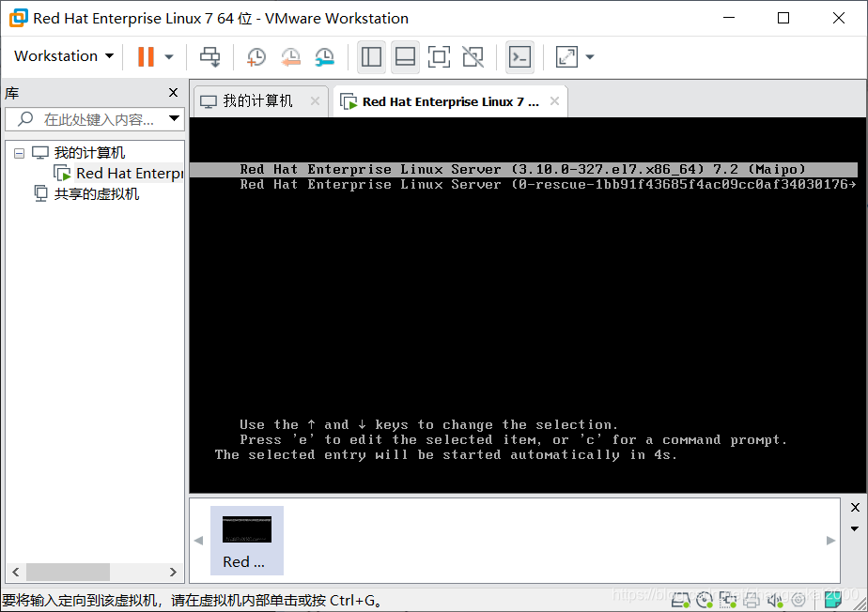Select 共享的虚拟机 in the library tree
868x612 pixels.
[97, 193]
